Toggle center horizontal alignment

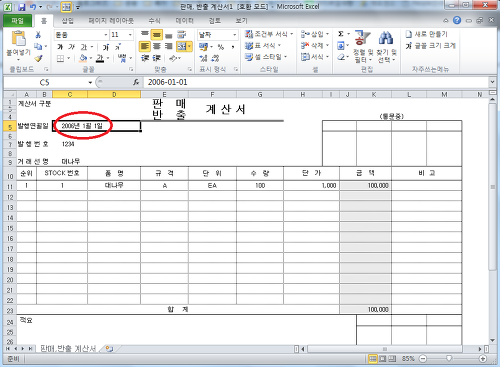pyautogui.click(x=157, y=46)
